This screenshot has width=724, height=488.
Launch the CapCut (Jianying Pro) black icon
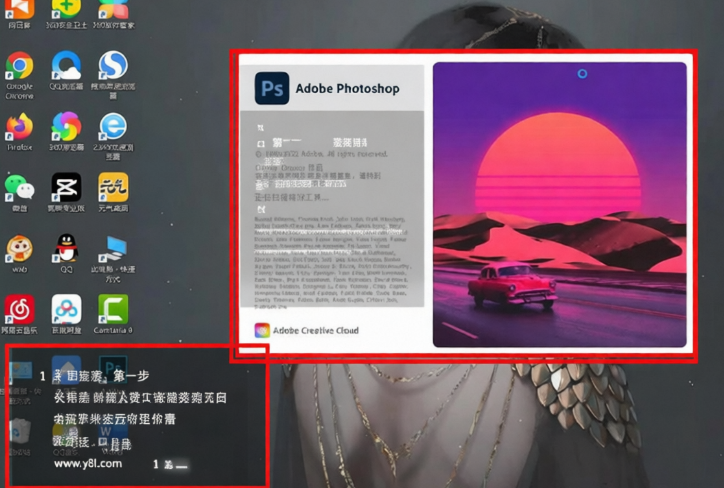66,187
